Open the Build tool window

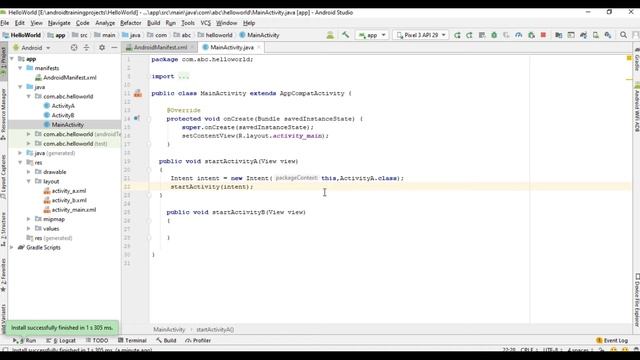point(166,340)
